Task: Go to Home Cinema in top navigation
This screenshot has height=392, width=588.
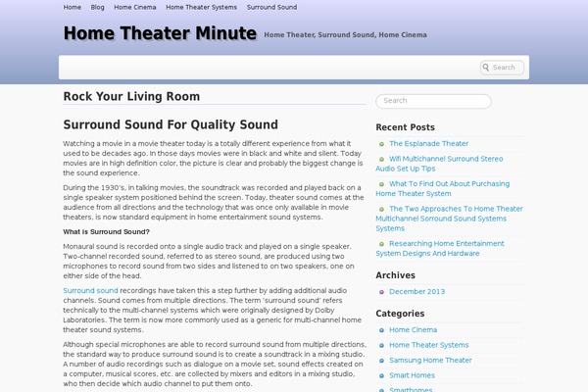Action: (x=135, y=7)
